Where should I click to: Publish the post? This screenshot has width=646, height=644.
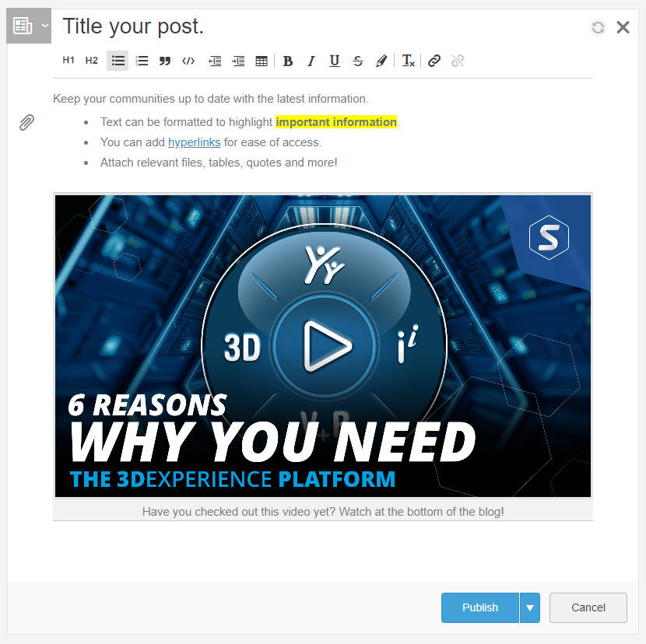coord(479,607)
